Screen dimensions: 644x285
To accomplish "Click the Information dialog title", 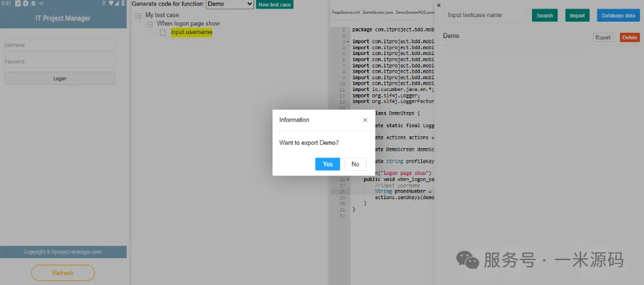I will (x=294, y=120).
